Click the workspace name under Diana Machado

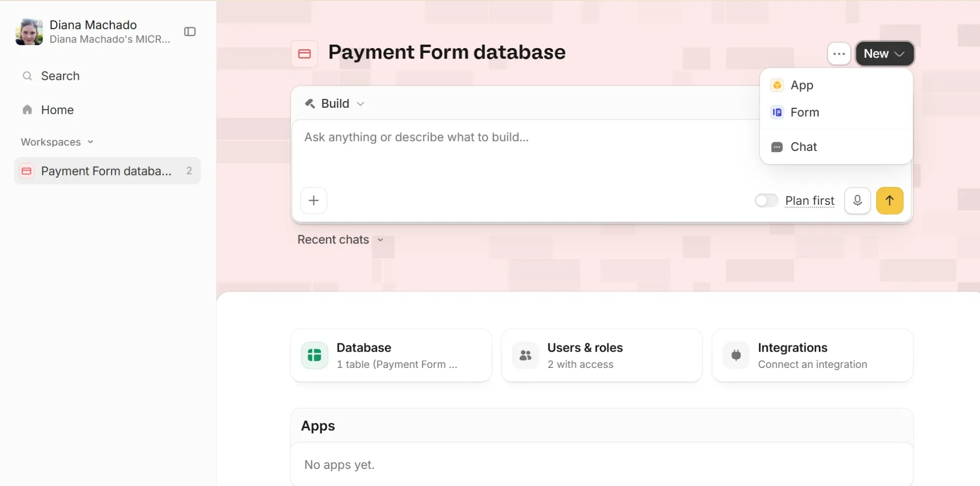pyautogui.click(x=110, y=39)
